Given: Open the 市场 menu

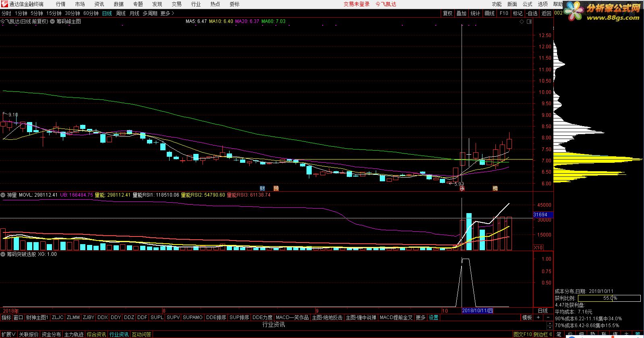Looking at the screenshot, I should pos(80,4).
